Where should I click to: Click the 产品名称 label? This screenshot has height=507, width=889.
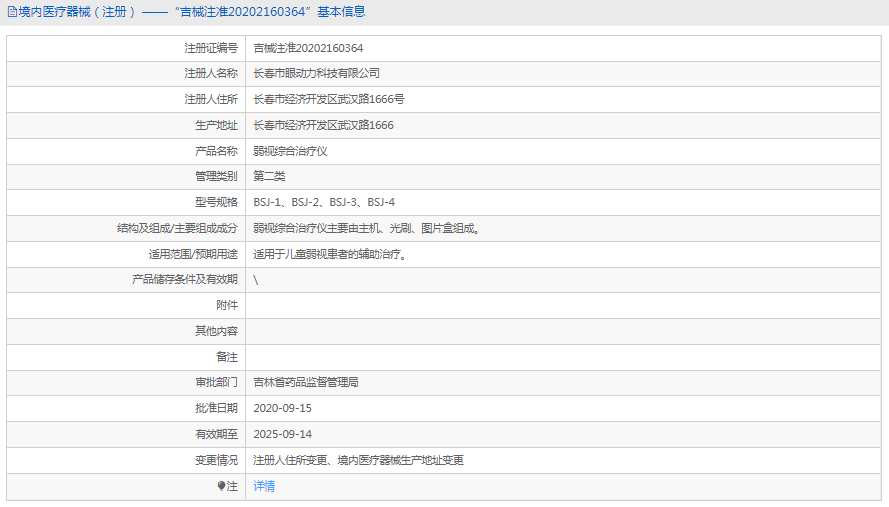pos(217,151)
